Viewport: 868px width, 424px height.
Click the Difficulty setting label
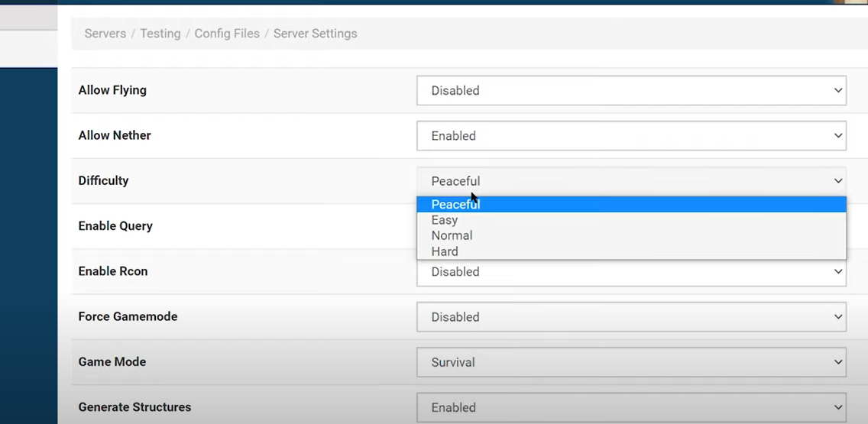tap(103, 181)
